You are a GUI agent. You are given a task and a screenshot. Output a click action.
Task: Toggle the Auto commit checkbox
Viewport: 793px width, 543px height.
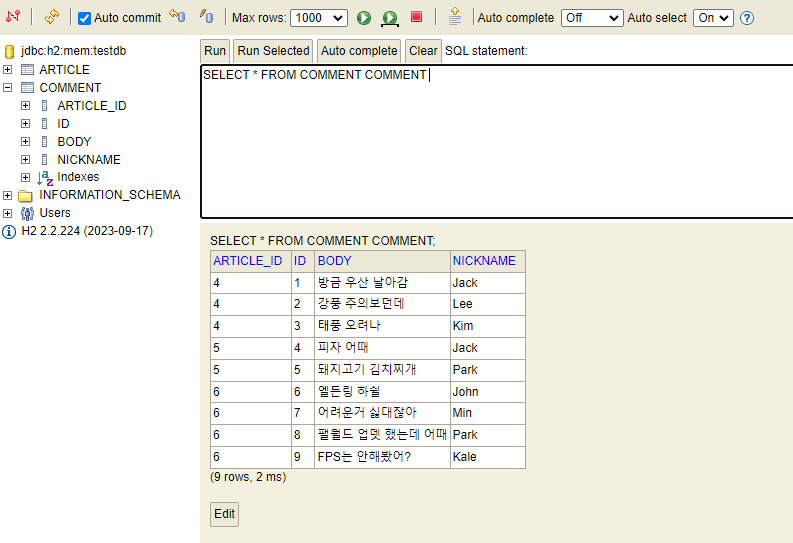pyautogui.click(x=84, y=18)
